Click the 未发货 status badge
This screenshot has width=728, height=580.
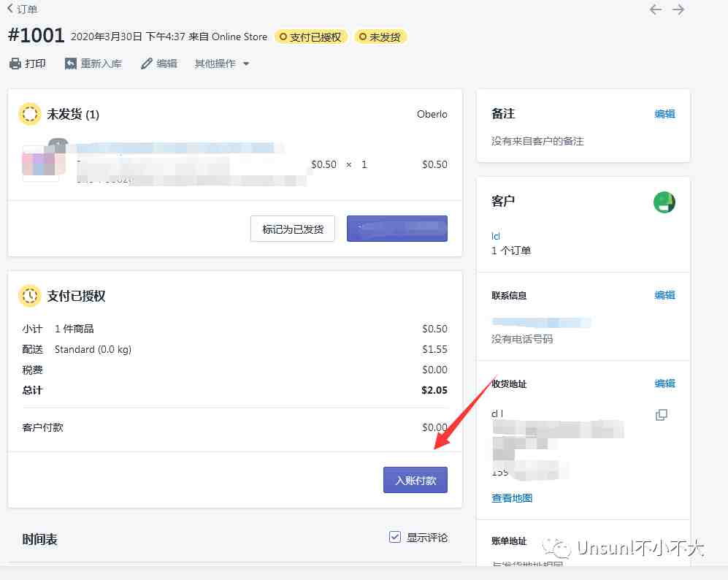[380, 37]
